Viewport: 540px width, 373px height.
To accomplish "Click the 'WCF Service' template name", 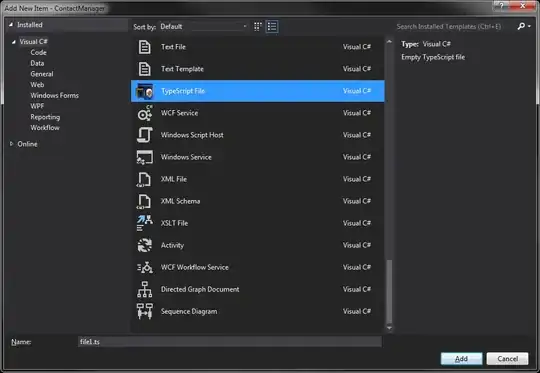I will click(x=179, y=113).
